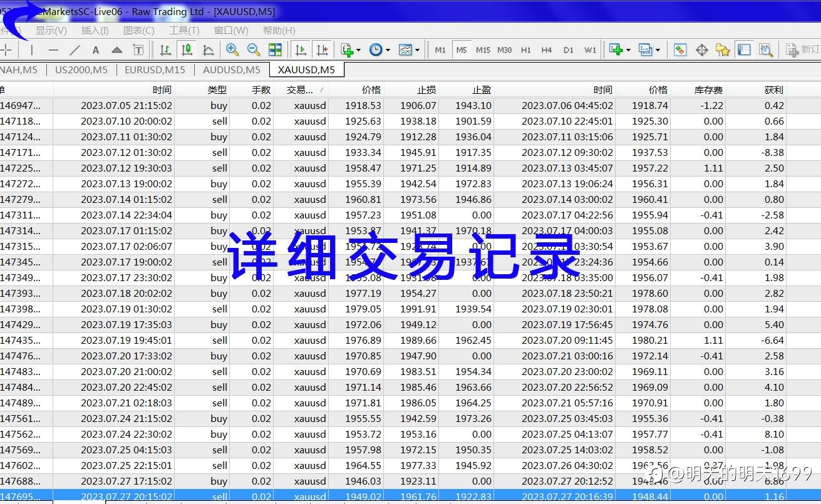Select the profit value 8.10
This screenshot has height=504, width=821.
click(774, 435)
